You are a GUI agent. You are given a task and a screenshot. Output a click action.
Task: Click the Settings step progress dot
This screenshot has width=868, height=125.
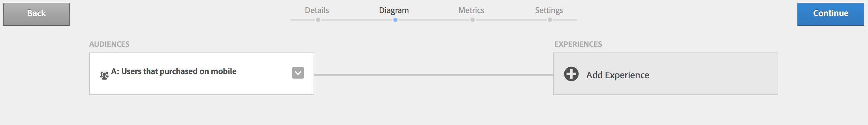pyautogui.click(x=550, y=20)
